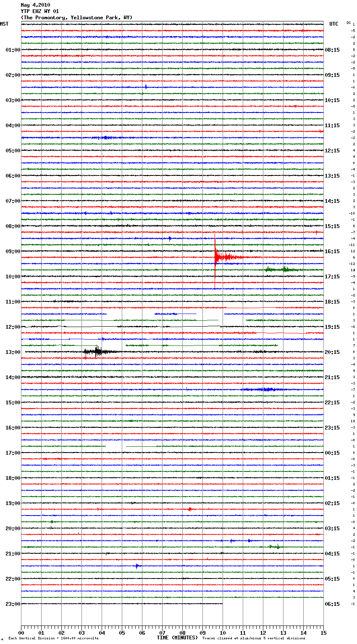The width and height of the screenshot is (357, 644).
Task: Choose the 22:00 MST time label
Action: click(x=13, y=579)
